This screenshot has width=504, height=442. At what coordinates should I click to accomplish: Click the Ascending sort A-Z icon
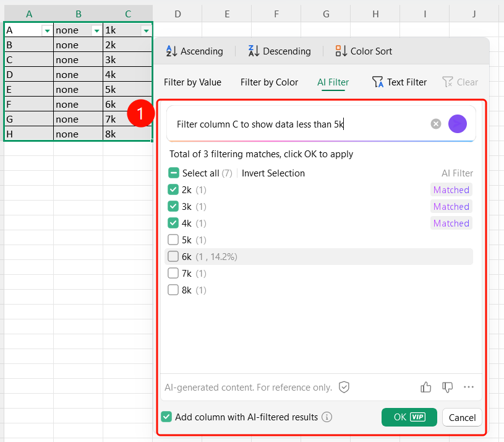(x=171, y=51)
